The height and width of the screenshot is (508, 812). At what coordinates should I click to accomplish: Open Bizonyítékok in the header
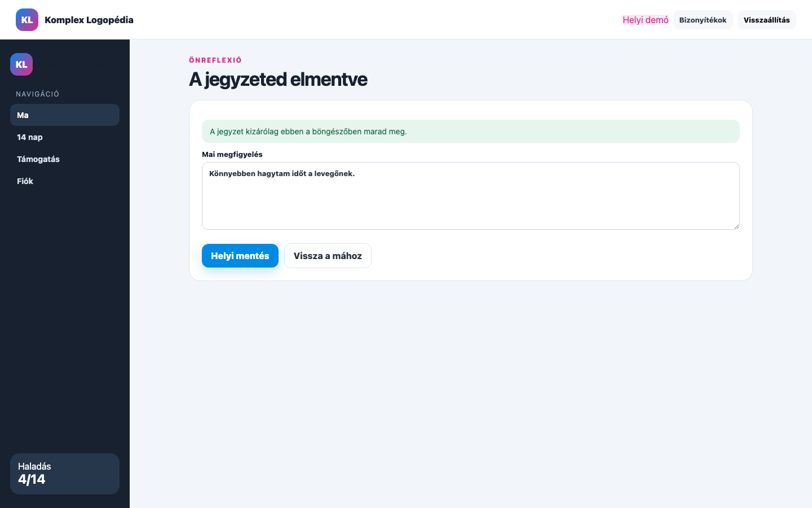coord(703,20)
